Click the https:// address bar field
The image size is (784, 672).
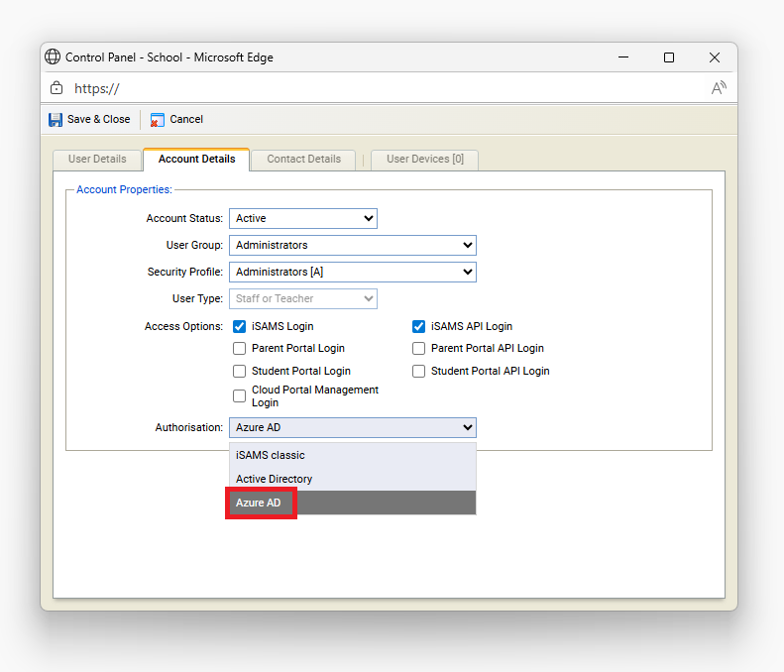[377, 88]
